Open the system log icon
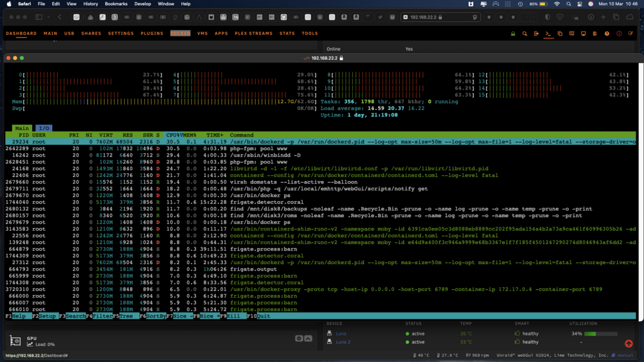Screen dimensions: 644x362 (594, 33)
